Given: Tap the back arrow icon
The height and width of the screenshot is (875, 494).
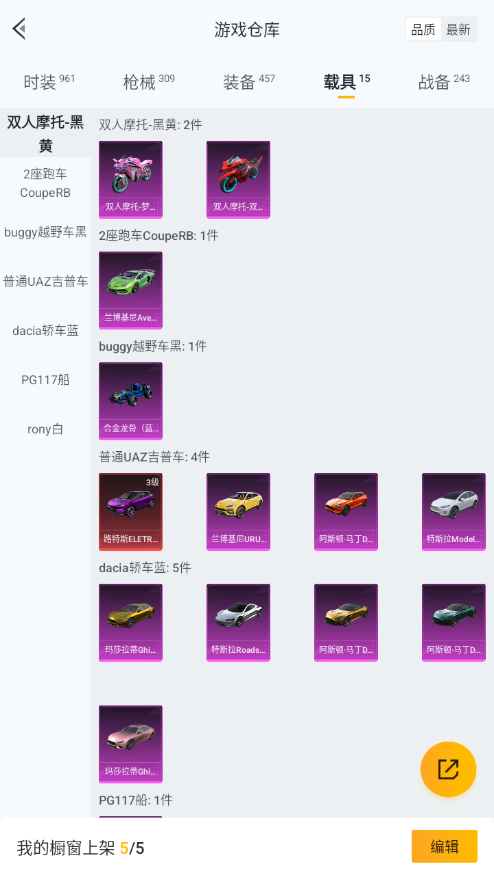Looking at the screenshot, I should (20, 28).
